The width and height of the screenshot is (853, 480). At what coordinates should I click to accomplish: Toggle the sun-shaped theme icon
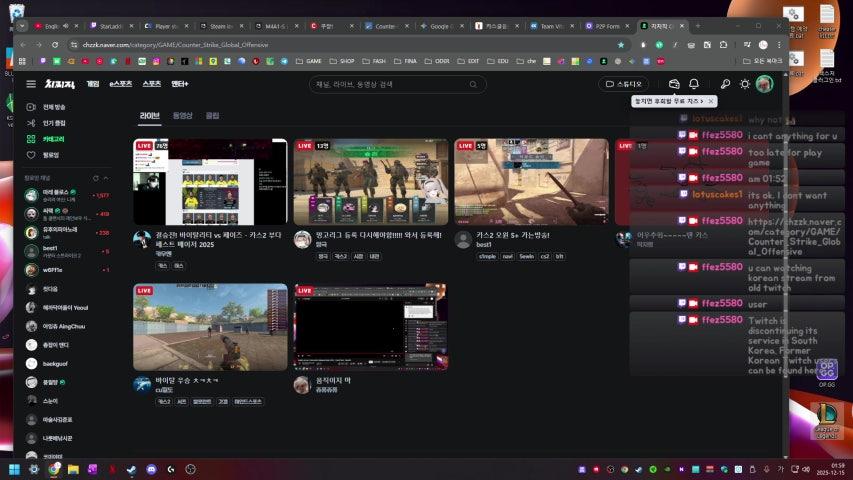click(744, 84)
